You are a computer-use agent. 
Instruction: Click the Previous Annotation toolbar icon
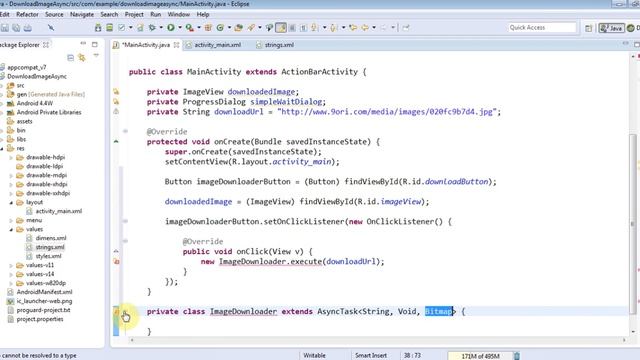[x=333, y=27]
